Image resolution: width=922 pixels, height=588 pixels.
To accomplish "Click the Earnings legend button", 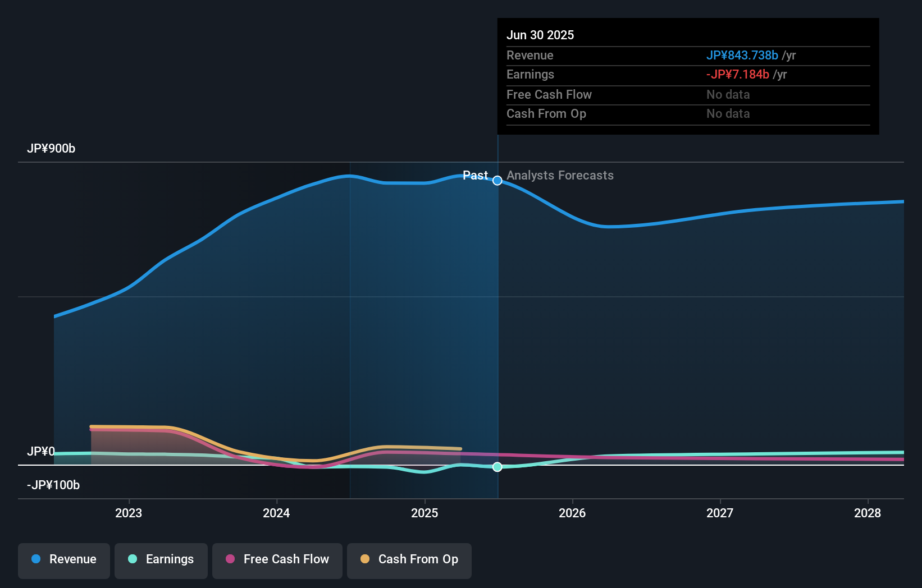I will (161, 560).
